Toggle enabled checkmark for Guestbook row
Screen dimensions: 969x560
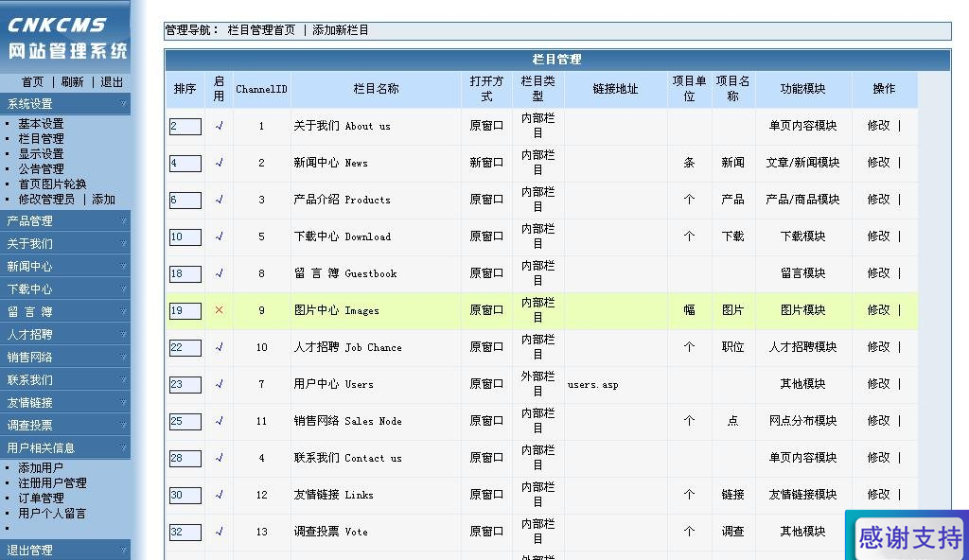pos(219,273)
